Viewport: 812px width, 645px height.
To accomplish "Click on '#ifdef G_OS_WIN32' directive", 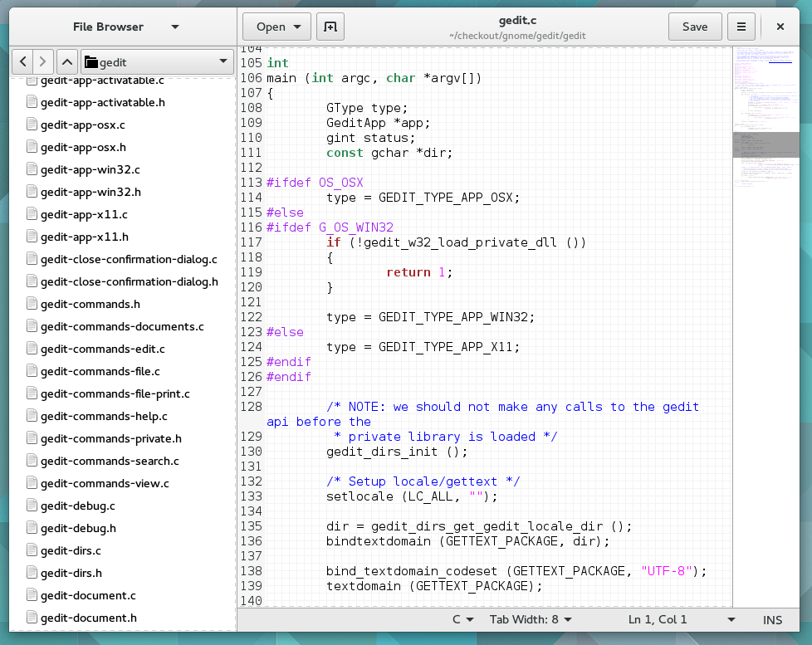I will tap(330, 227).
